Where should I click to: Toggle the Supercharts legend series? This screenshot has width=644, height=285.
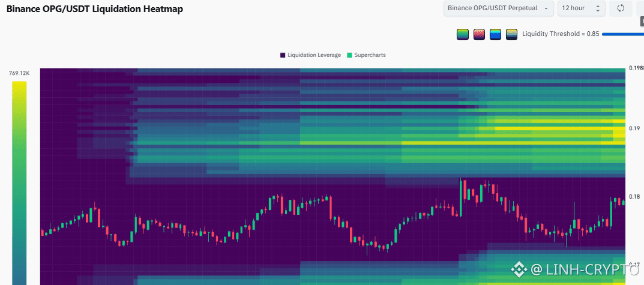366,55
